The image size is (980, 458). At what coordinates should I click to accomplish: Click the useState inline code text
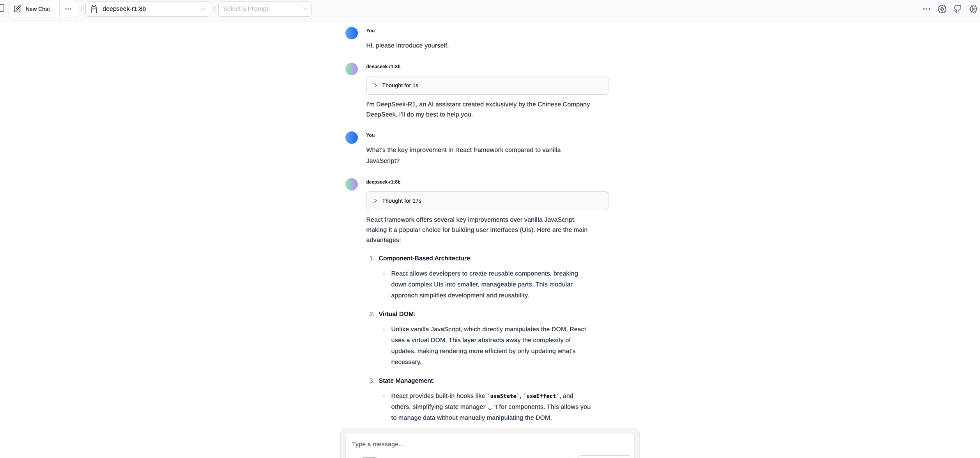click(503, 396)
